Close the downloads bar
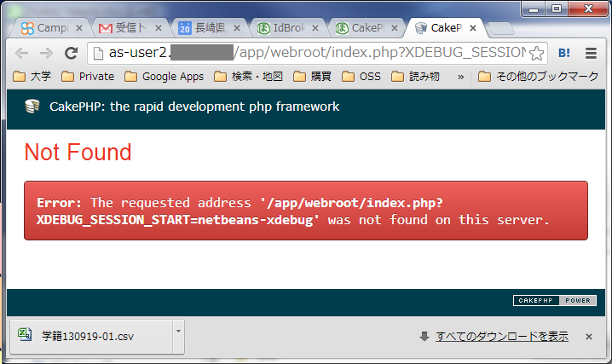 click(x=589, y=337)
